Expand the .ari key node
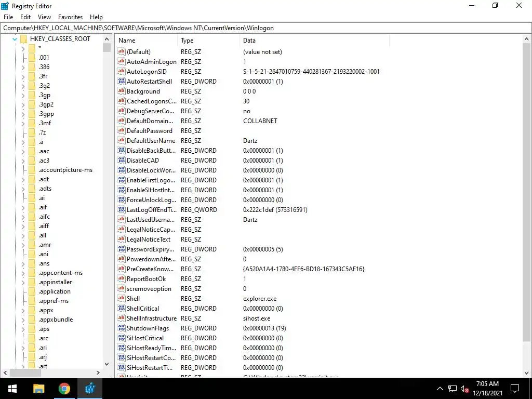Image resolution: width=532 pixels, height=399 pixels. [23, 348]
